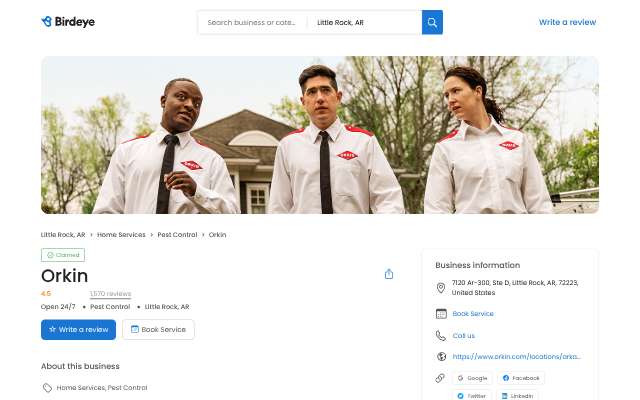Click the blue search magnifier button
Image resolution: width=640 pixels, height=400 pixels.
(432, 22)
